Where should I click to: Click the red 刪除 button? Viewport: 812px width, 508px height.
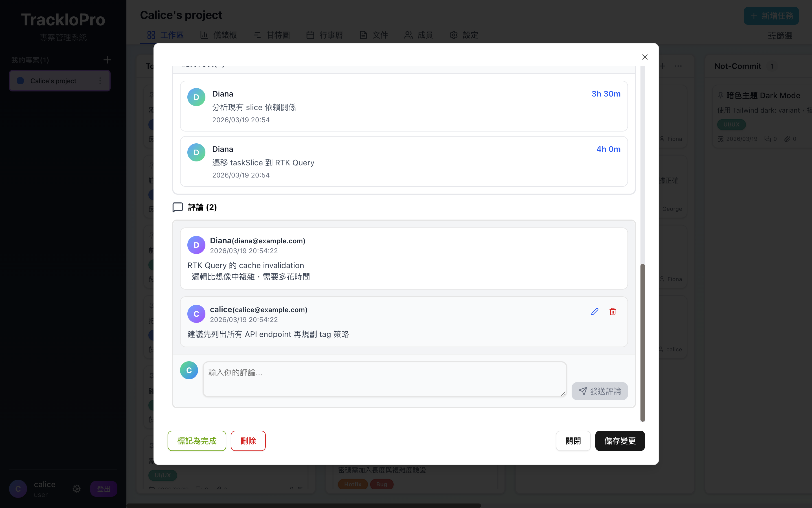248,441
